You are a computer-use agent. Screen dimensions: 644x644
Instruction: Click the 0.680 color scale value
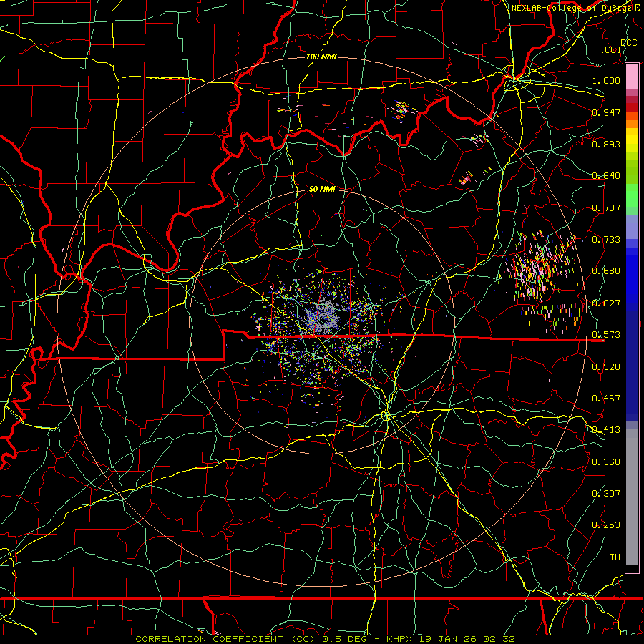[606, 271]
